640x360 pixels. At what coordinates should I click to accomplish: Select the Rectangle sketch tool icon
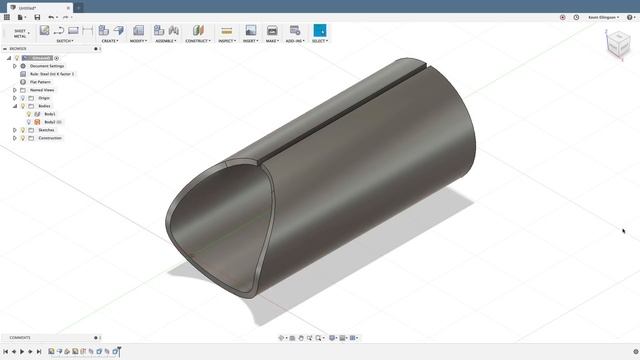73,30
